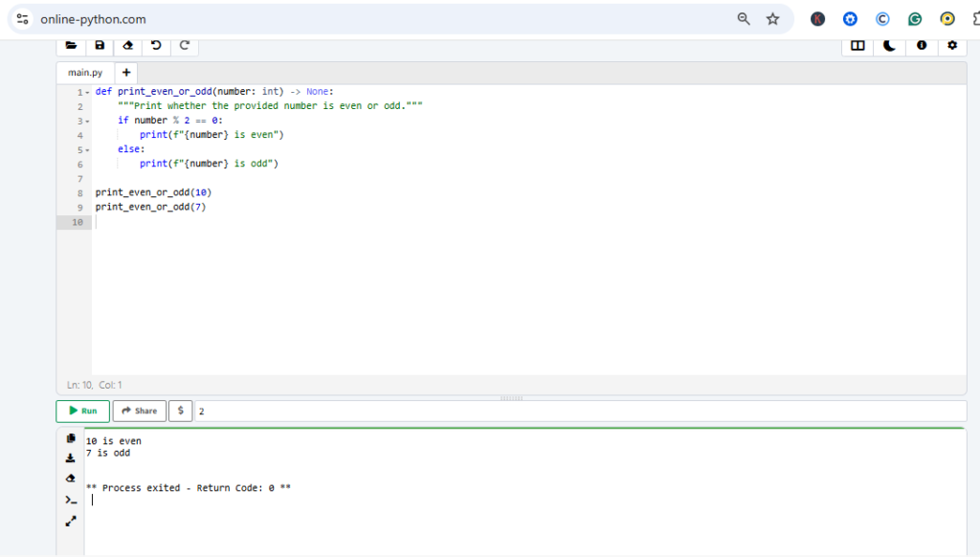The image size is (980, 557).
Task: Toggle the console fullscreen expand icon
Action: [x=71, y=522]
